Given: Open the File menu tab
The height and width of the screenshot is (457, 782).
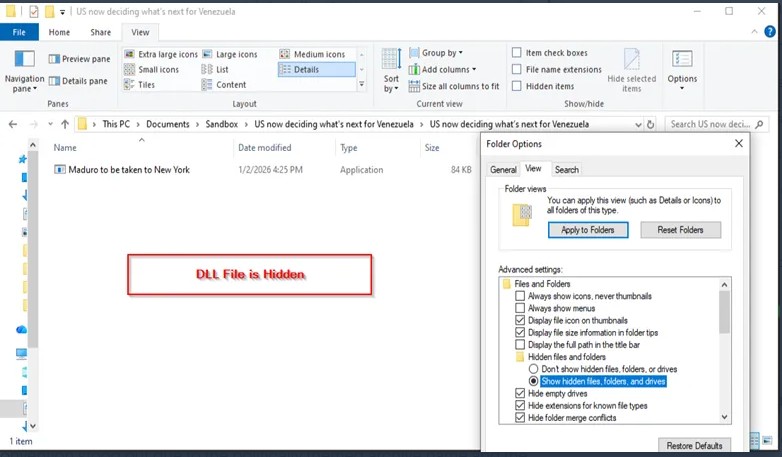Looking at the screenshot, I should click(x=19, y=32).
